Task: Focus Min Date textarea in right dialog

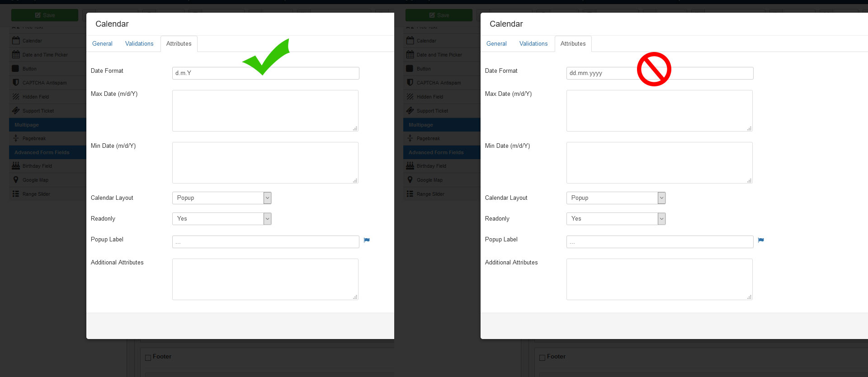Action: 660,163
